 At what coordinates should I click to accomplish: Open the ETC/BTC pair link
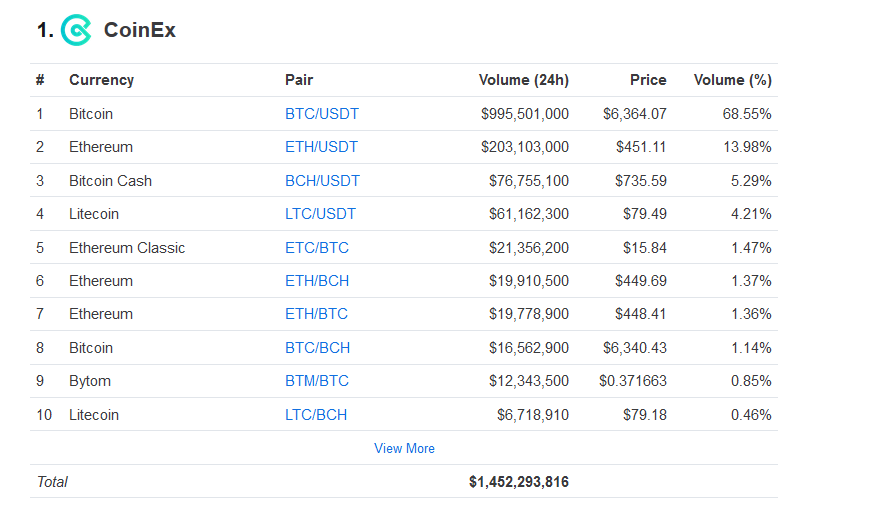pyautogui.click(x=317, y=248)
